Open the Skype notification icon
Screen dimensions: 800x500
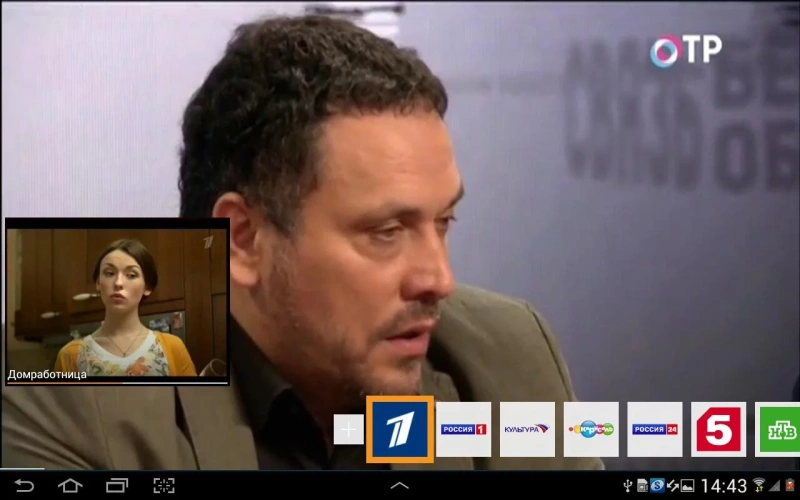pyautogui.click(x=657, y=486)
